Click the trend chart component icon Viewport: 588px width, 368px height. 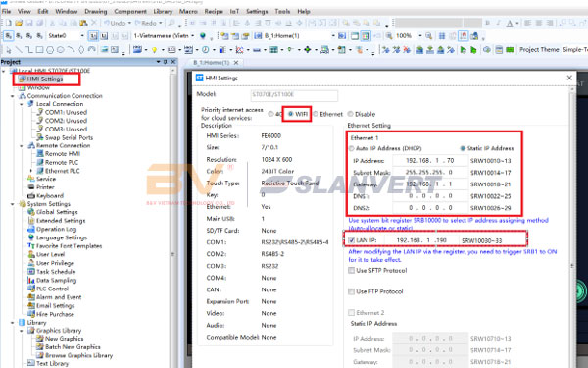click(x=239, y=50)
